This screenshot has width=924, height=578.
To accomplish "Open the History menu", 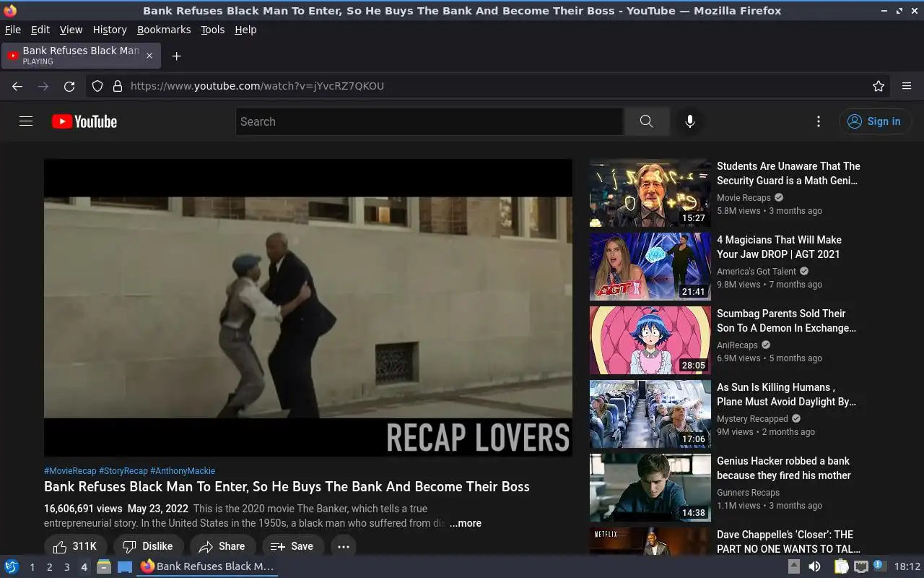I will pyautogui.click(x=110, y=30).
